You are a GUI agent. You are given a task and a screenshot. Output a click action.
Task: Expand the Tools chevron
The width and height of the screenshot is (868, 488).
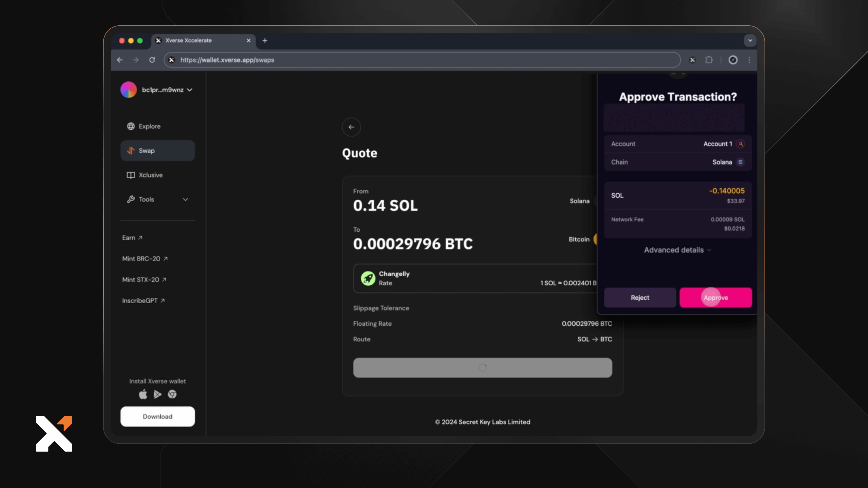click(185, 199)
